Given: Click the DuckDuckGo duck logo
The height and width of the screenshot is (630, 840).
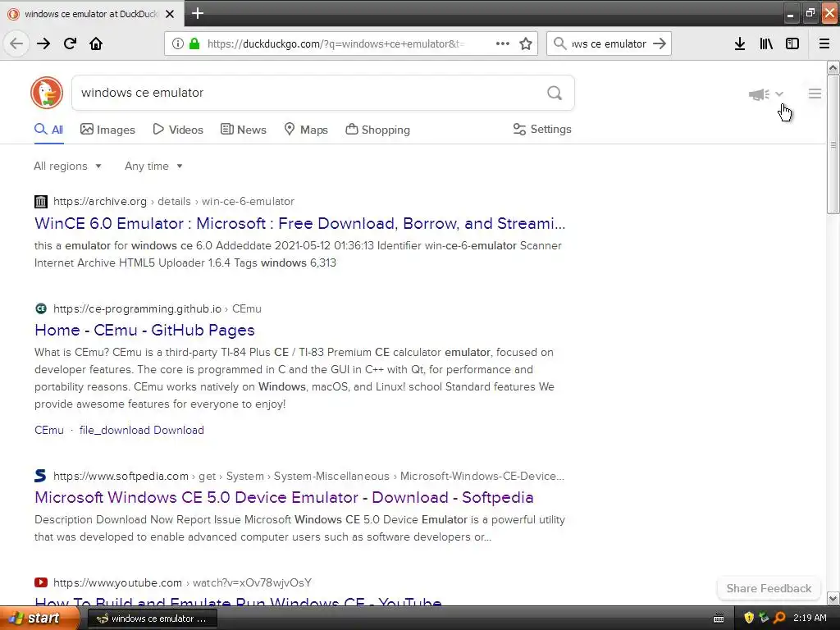Looking at the screenshot, I should point(47,93).
